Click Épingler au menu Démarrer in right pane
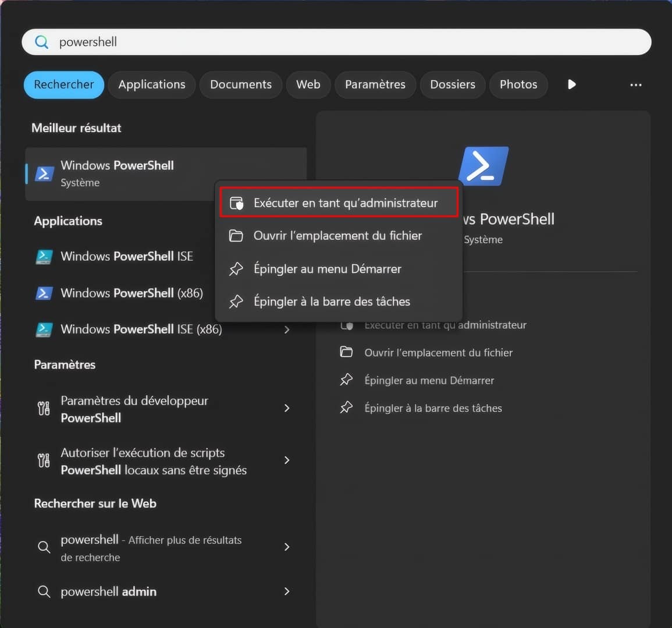 (429, 380)
